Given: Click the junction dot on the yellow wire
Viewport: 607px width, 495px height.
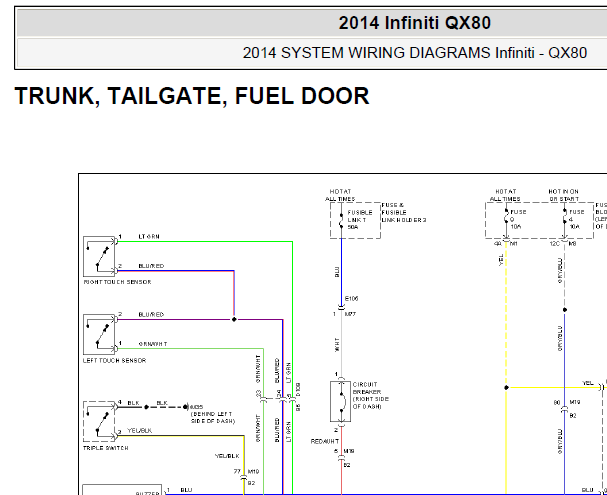Looking at the screenshot, I should (506, 387).
